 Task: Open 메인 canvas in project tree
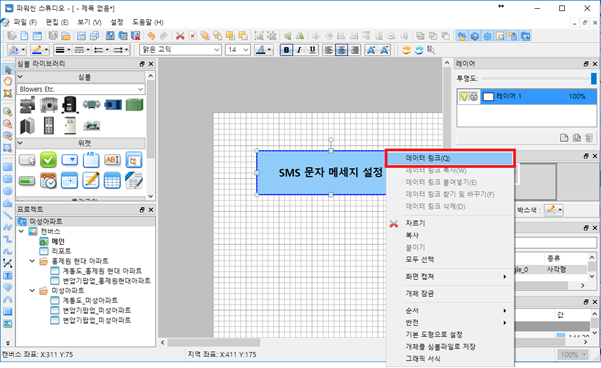[58, 242]
